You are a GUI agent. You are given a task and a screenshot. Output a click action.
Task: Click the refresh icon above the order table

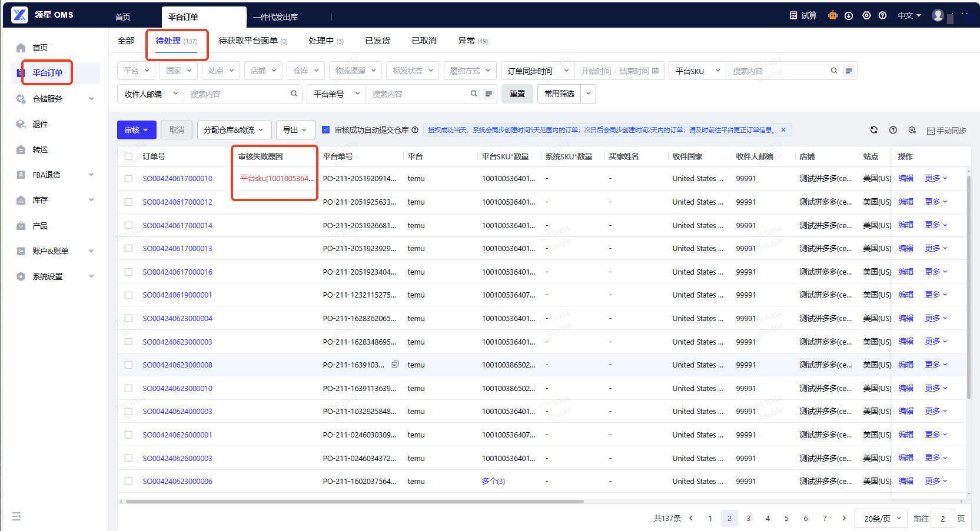[874, 130]
